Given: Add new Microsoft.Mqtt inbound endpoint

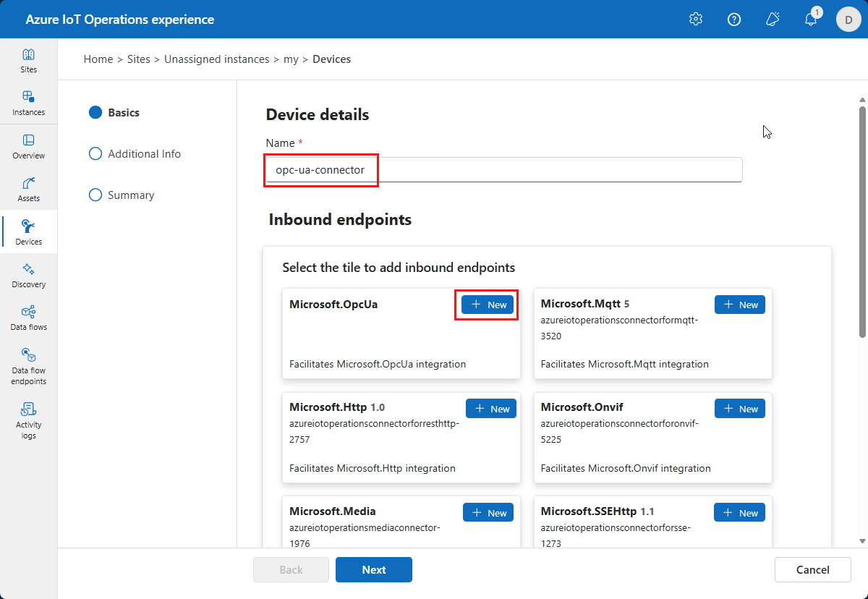Looking at the screenshot, I should click(x=740, y=305).
